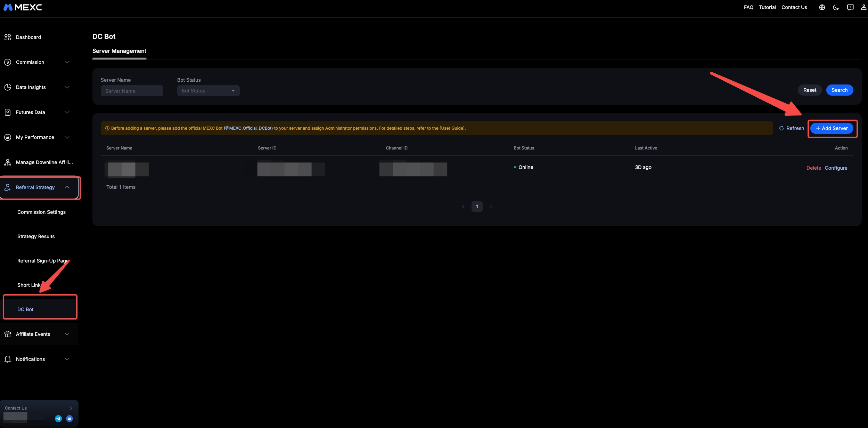The height and width of the screenshot is (428, 868).
Task: Click the Channel ID column header
Action: [x=397, y=148]
